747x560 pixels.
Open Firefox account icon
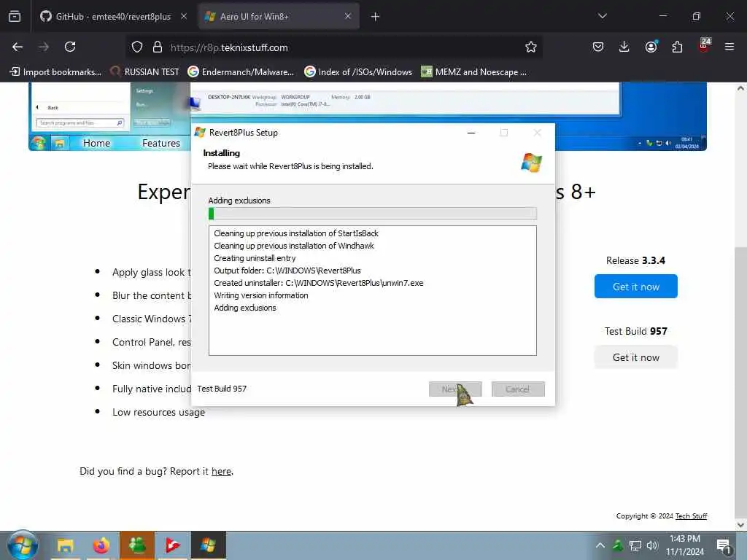pos(651,47)
